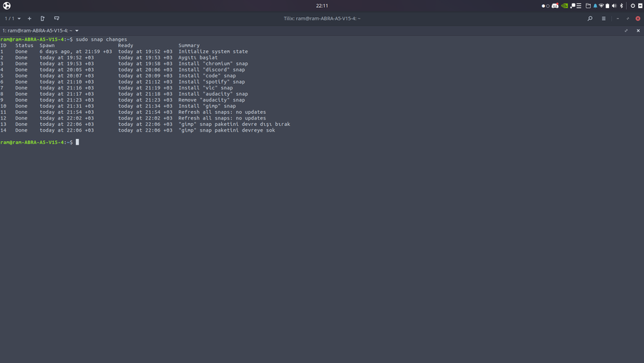
Task: Open the Bluetooth indicator
Action: [621, 6]
